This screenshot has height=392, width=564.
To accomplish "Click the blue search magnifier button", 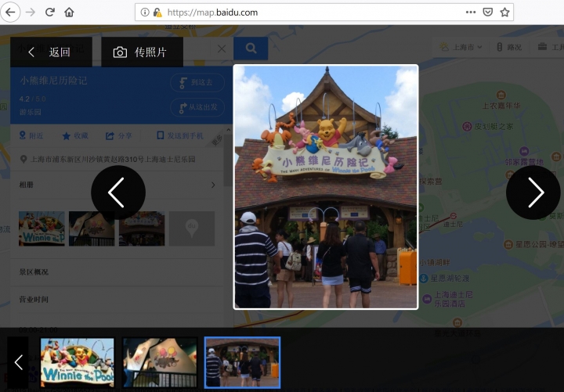I will [251, 49].
